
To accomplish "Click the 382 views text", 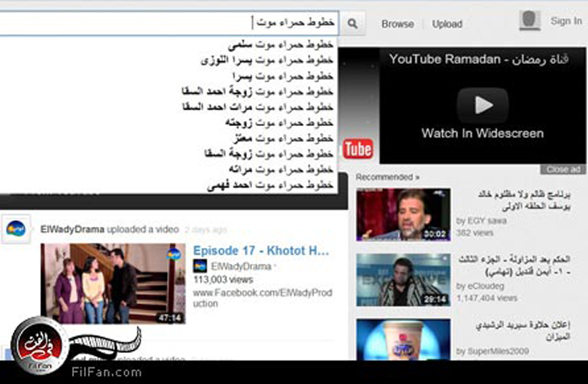I will click(x=475, y=233).
